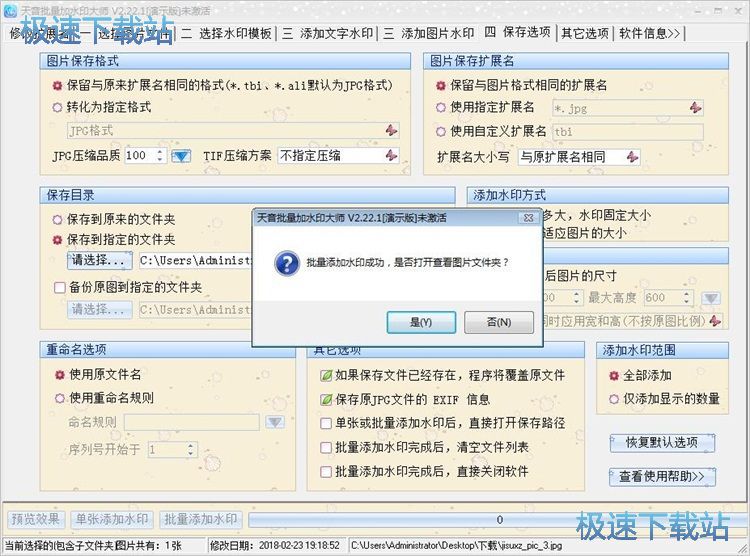Click the custom extension tbi input field
This screenshot has width=750, height=556.
pyautogui.click(x=628, y=132)
